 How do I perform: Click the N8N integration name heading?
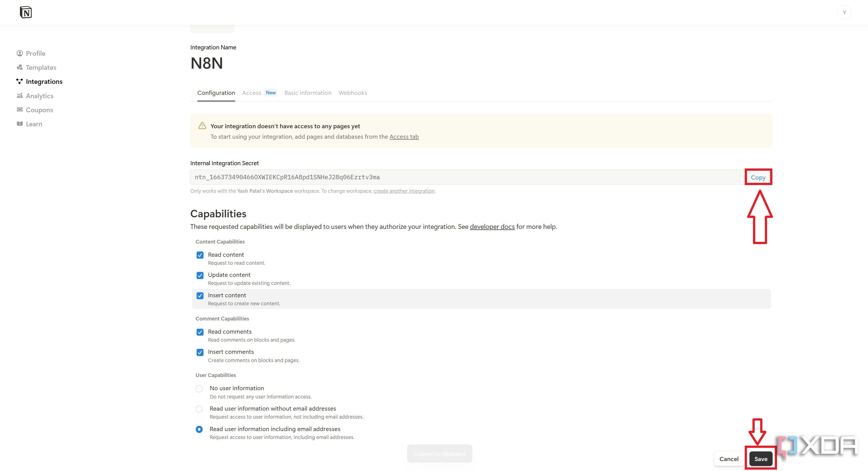pyautogui.click(x=207, y=63)
